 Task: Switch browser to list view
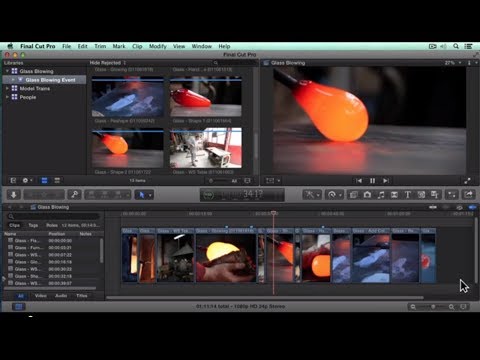click(x=57, y=180)
